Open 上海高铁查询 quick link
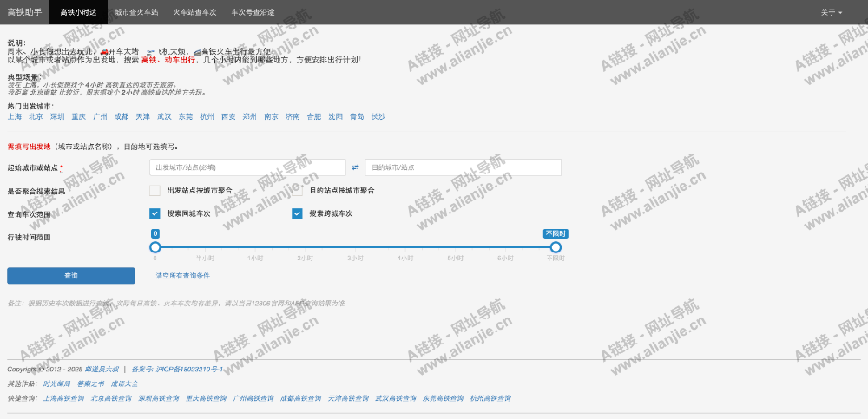Viewport: 868px width, 419px height. (x=64, y=398)
